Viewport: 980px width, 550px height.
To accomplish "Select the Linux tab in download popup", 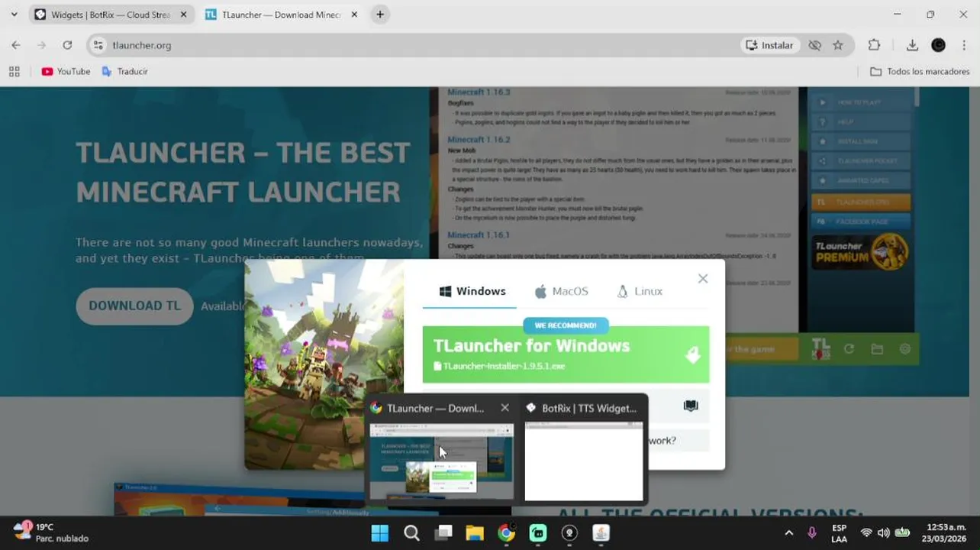I will click(x=640, y=291).
